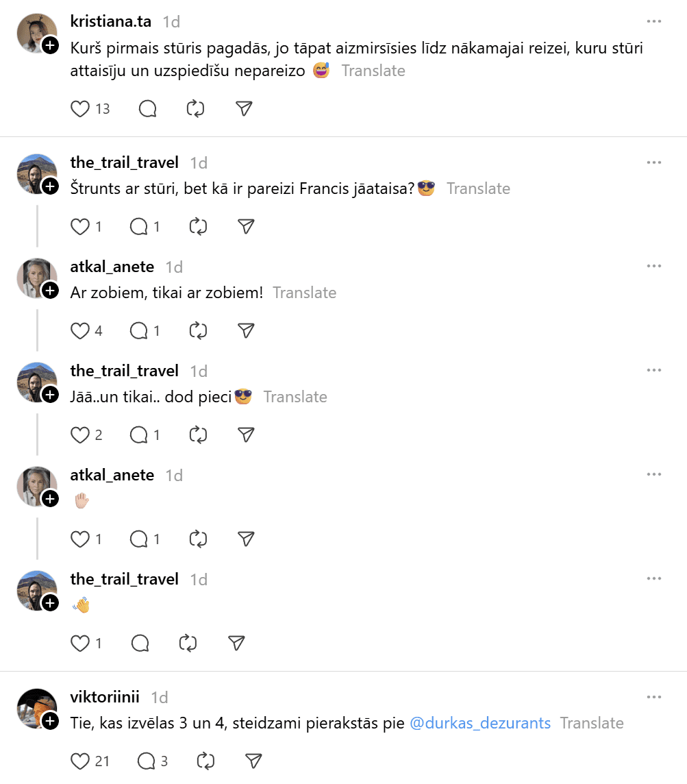Screen dimensions: 687x784
Task: Open atkal_anete's profile from her username
Action: point(112,267)
